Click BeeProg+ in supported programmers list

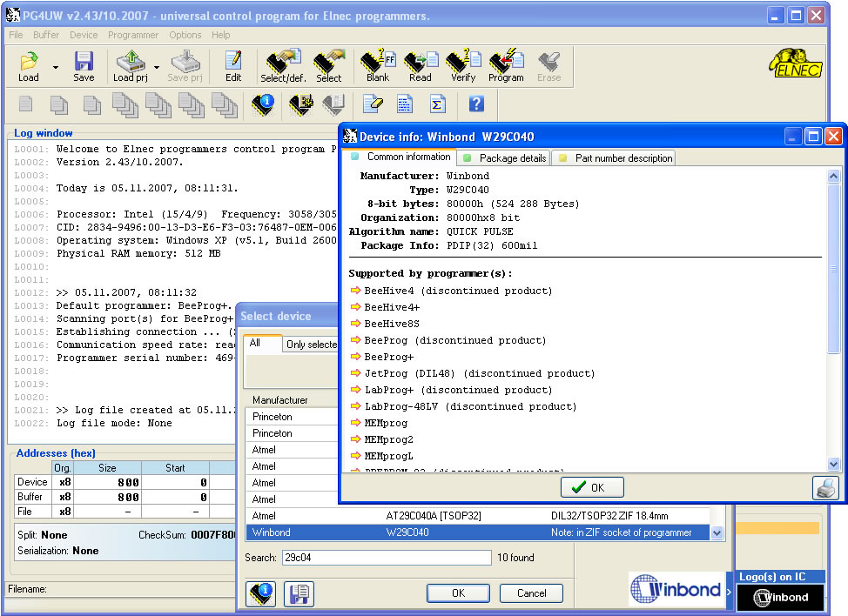pyautogui.click(x=388, y=357)
